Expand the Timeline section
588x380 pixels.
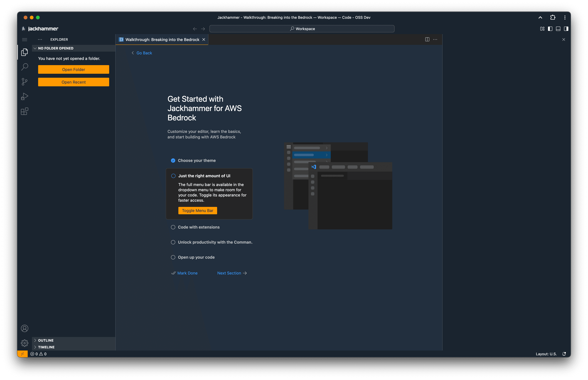click(74, 347)
